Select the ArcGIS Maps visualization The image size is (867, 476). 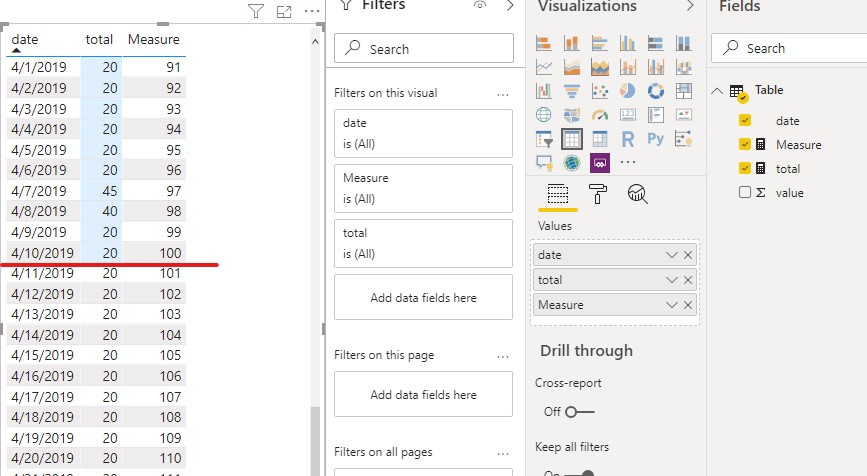[x=571, y=163]
